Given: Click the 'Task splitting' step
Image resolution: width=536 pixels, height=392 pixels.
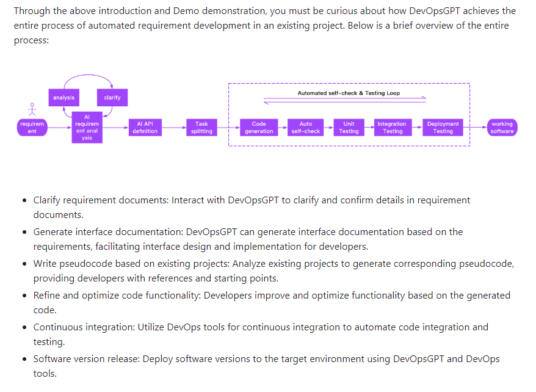Looking at the screenshot, I should 201,128.
